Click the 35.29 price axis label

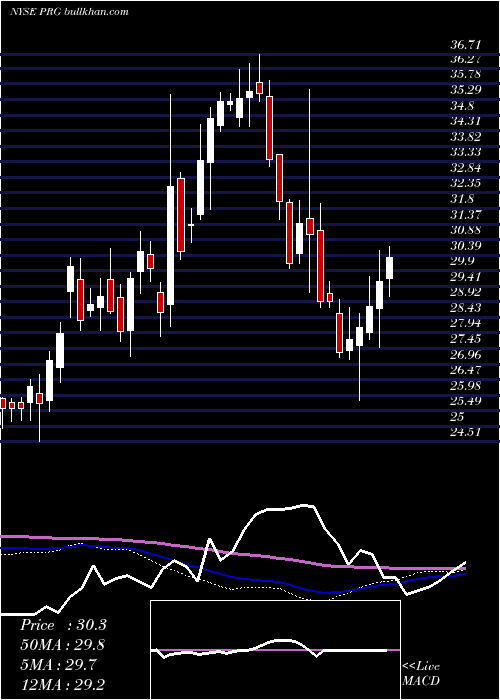(466, 90)
